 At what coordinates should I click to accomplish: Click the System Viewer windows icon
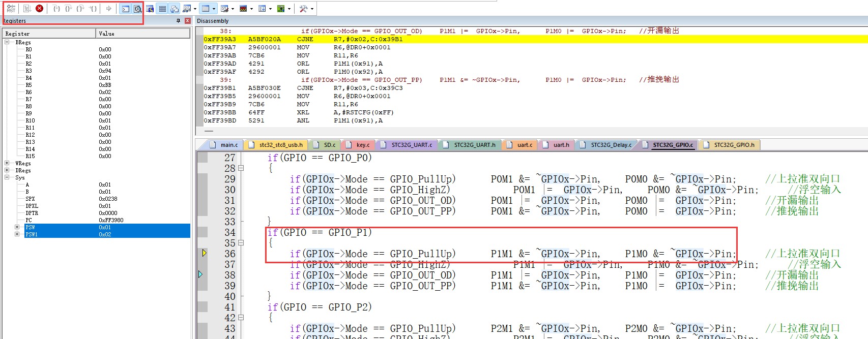[x=281, y=9]
